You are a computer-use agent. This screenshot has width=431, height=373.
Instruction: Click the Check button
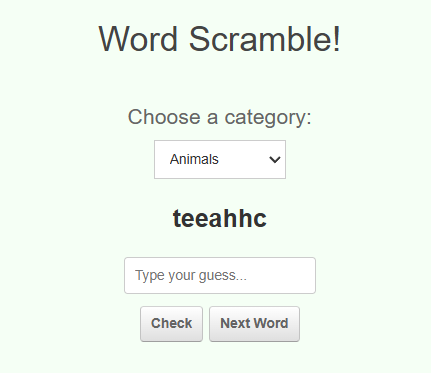click(171, 324)
